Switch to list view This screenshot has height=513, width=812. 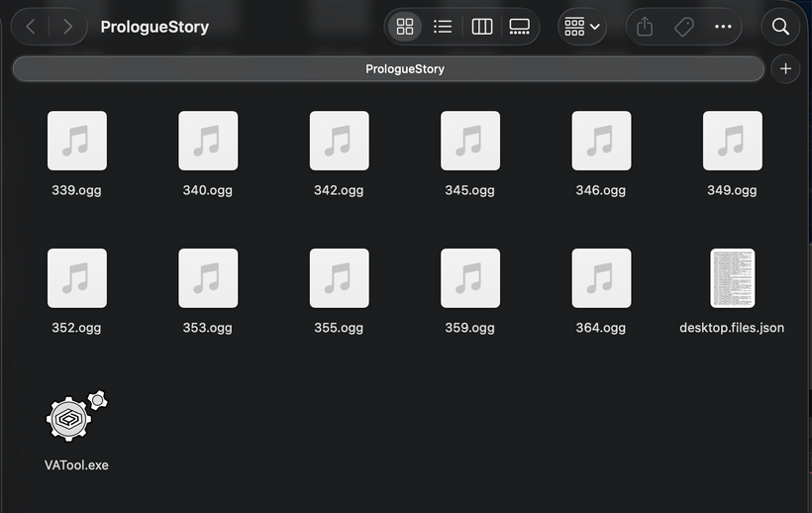point(443,27)
